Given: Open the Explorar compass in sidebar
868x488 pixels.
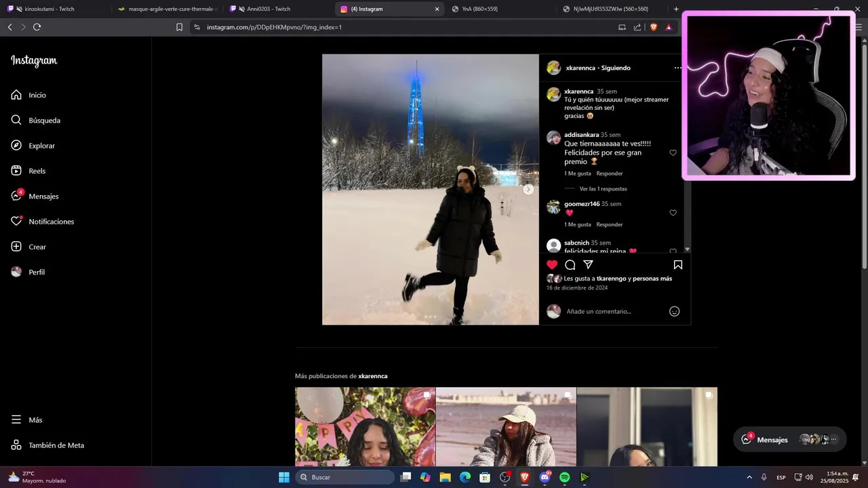Looking at the screenshot, I should (x=16, y=146).
